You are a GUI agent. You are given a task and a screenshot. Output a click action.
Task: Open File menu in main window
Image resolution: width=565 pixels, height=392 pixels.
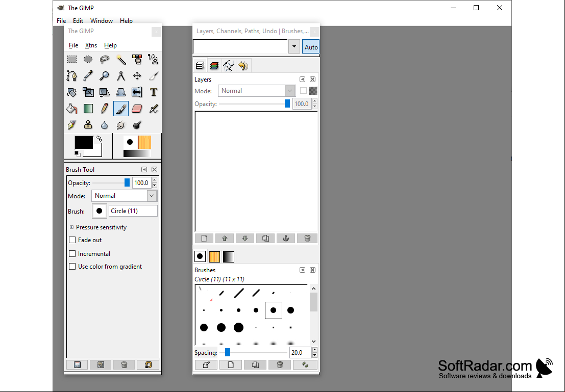(x=61, y=21)
